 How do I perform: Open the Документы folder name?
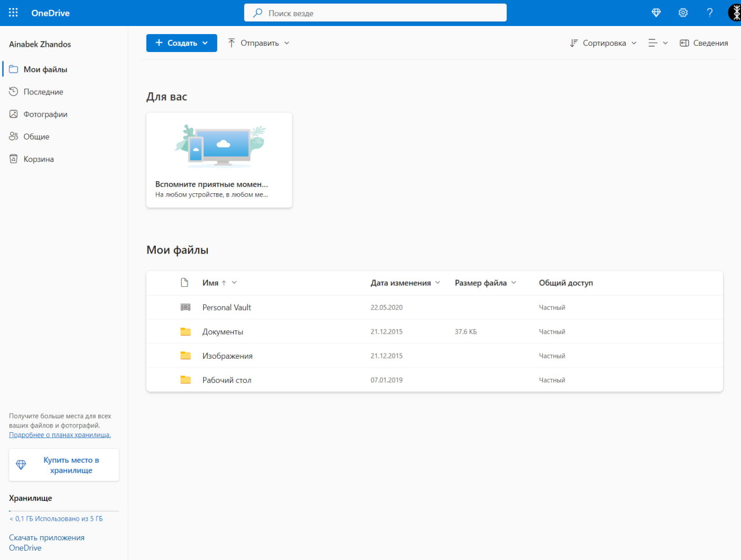222,331
